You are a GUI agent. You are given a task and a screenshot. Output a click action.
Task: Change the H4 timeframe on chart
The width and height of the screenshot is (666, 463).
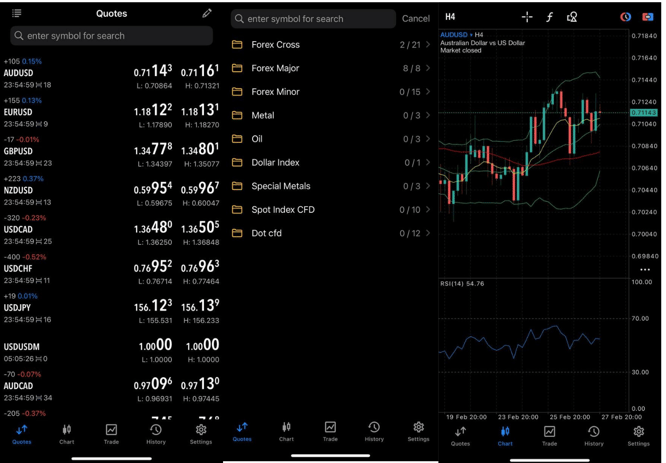coord(450,17)
